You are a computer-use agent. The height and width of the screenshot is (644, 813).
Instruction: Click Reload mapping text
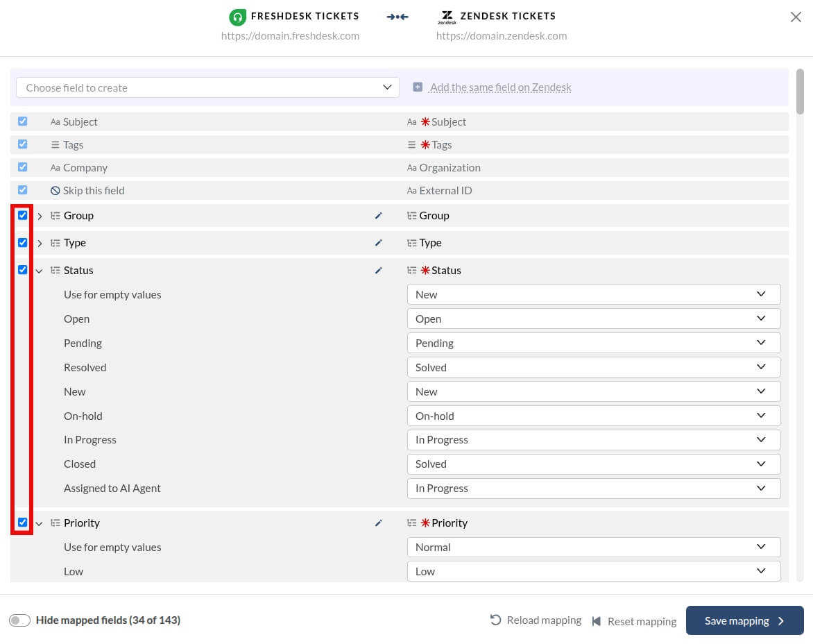click(544, 620)
